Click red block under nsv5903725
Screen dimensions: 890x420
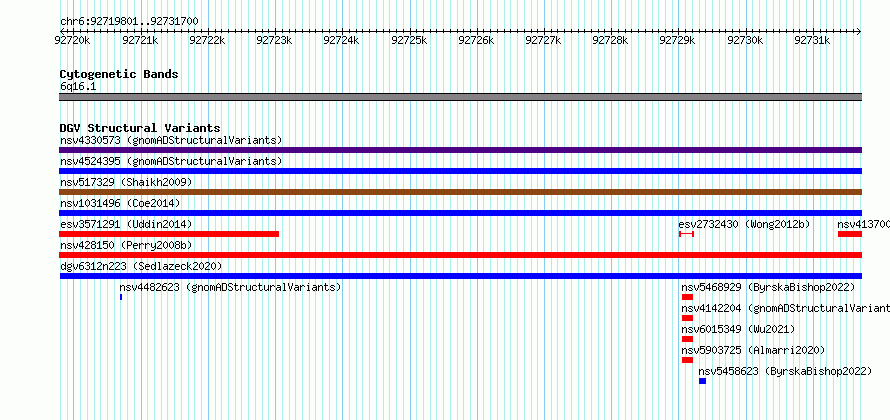point(687,360)
